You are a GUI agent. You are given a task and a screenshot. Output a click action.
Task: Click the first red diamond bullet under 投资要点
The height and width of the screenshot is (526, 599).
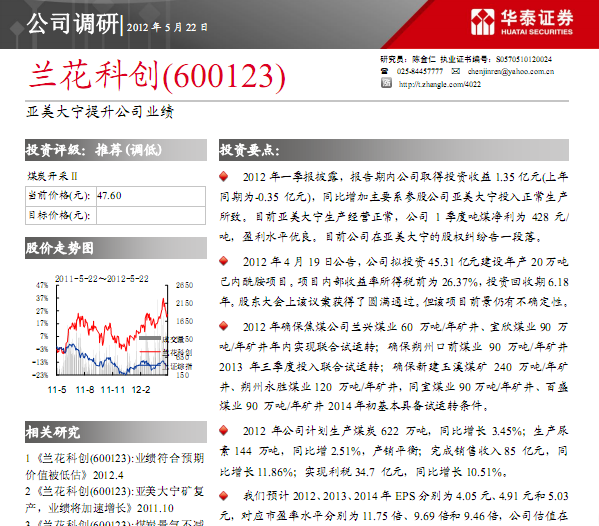tap(223, 176)
